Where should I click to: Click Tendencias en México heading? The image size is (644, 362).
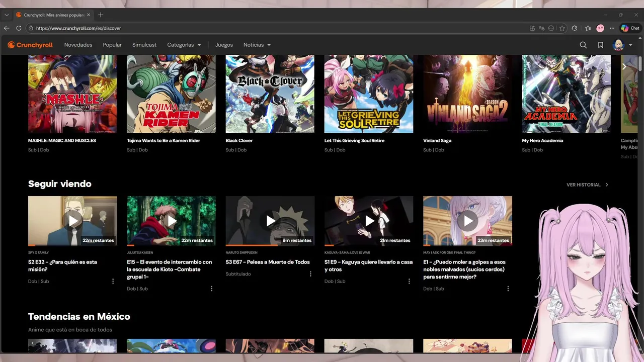tap(79, 316)
